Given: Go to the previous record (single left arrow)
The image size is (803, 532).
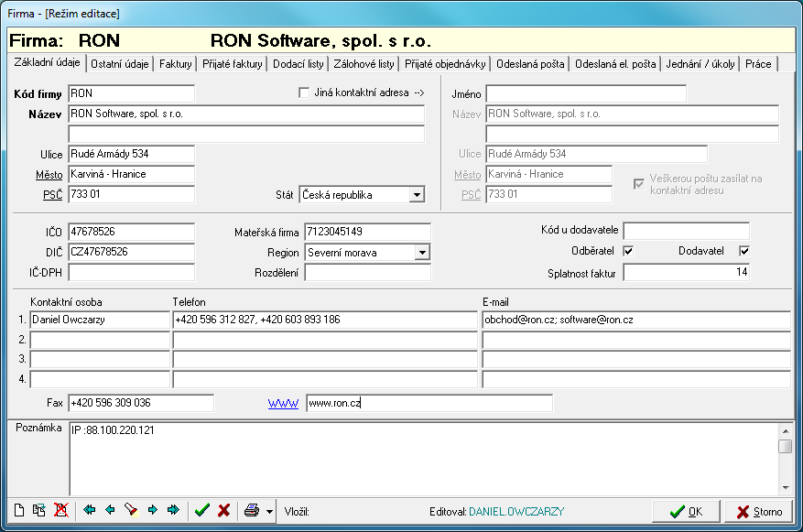Looking at the screenshot, I should (110, 510).
